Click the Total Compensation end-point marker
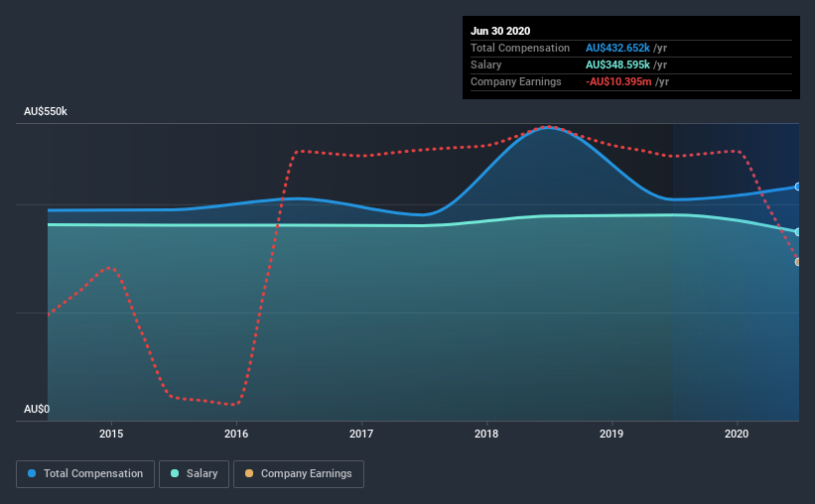The height and width of the screenshot is (504, 815). (x=798, y=187)
